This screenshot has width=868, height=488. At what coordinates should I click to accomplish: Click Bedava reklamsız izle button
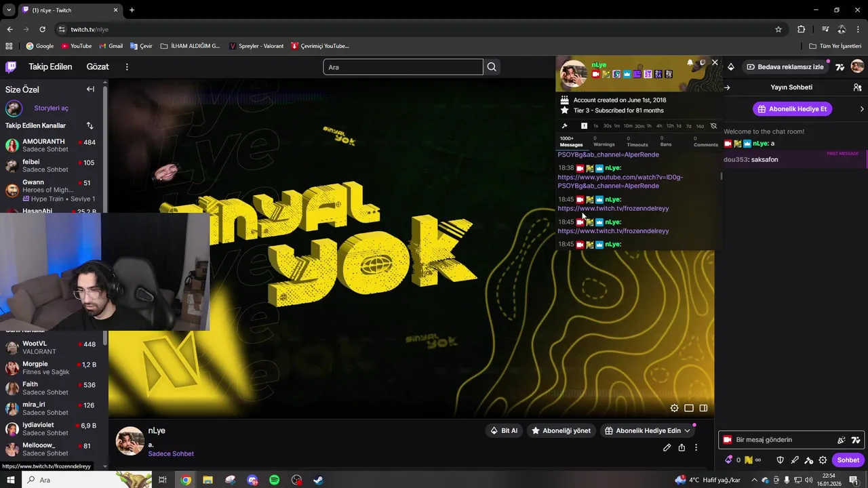(785, 67)
